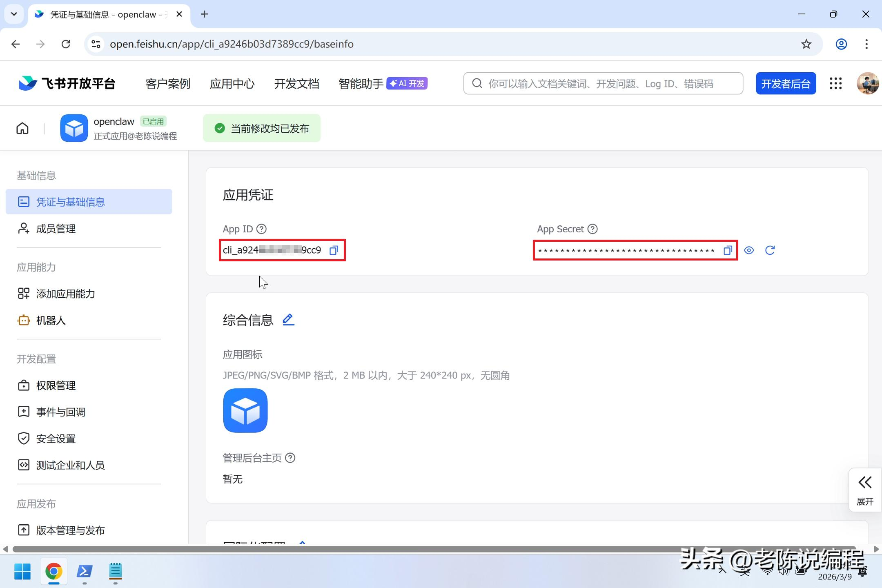Open the nine-dot apps grid
Viewport: 882px width, 588px height.
point(835,83)
